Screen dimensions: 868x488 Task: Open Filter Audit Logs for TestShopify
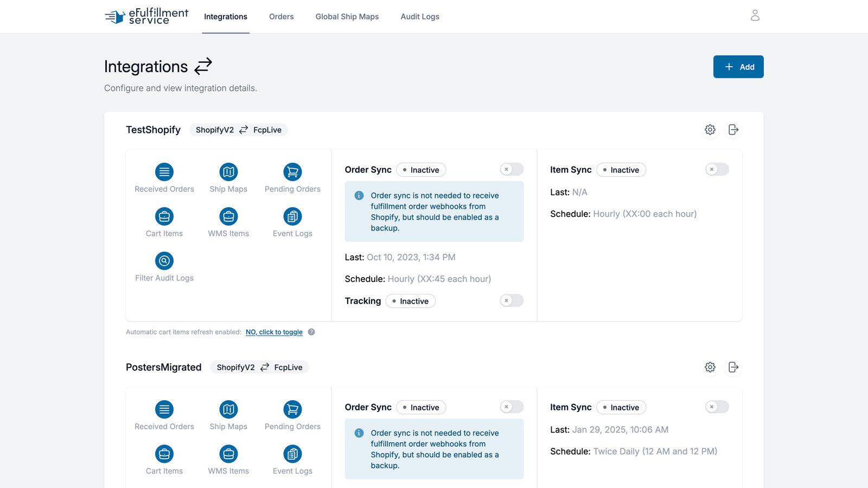pyautogui.click(x=164, y=260)
